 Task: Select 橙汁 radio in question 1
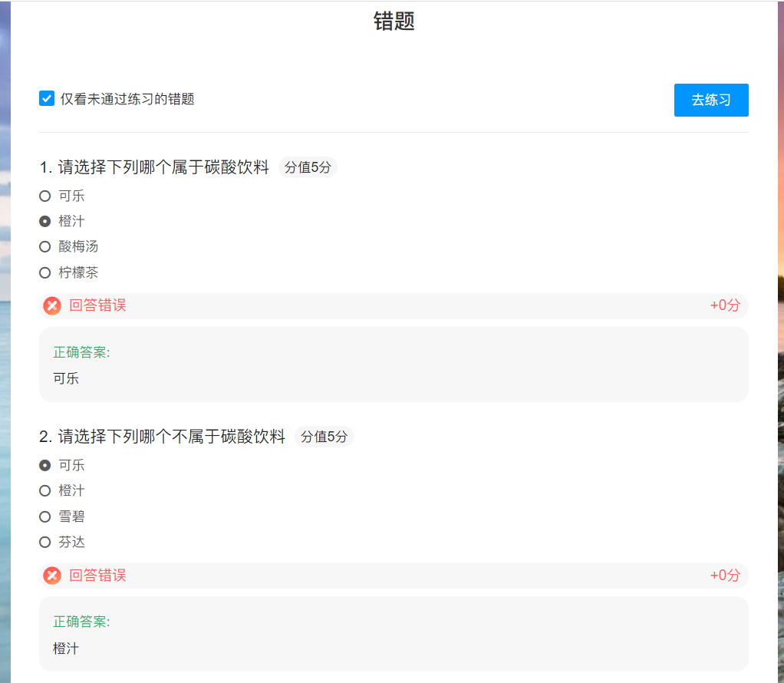(45, 221)
